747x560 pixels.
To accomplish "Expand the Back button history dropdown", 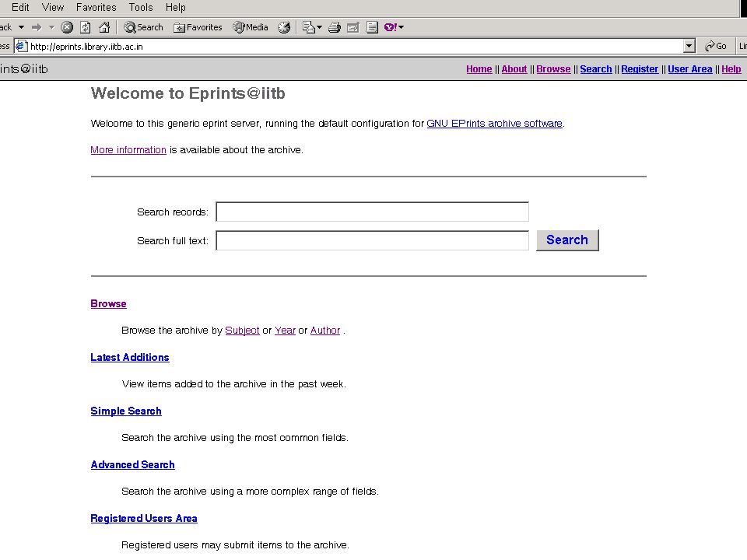I will click(22, 28).
